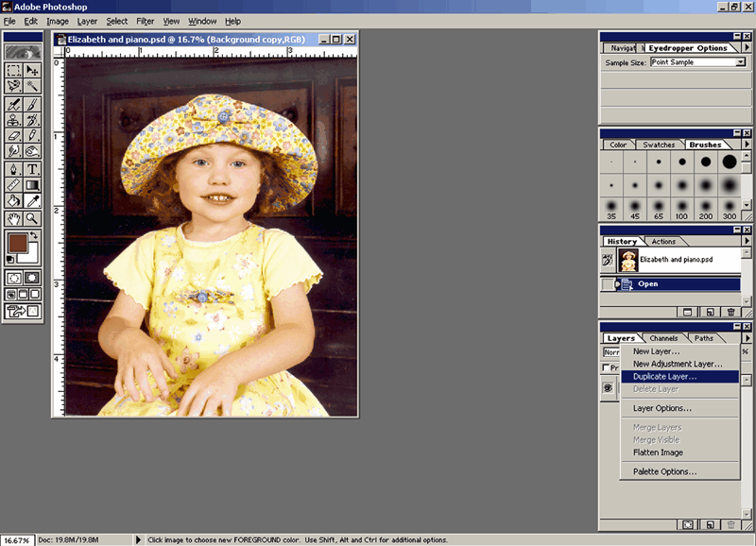Open the Brushes palette flyout menu arrow
This screenshot has width=756, height=546.
pos(748,145)
